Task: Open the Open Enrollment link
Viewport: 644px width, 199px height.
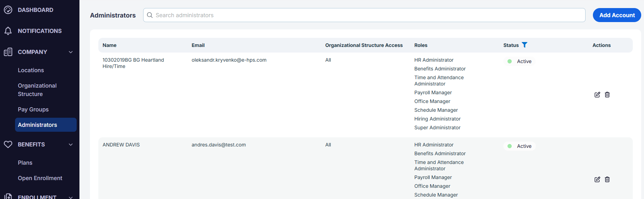Action: point(40,178)
